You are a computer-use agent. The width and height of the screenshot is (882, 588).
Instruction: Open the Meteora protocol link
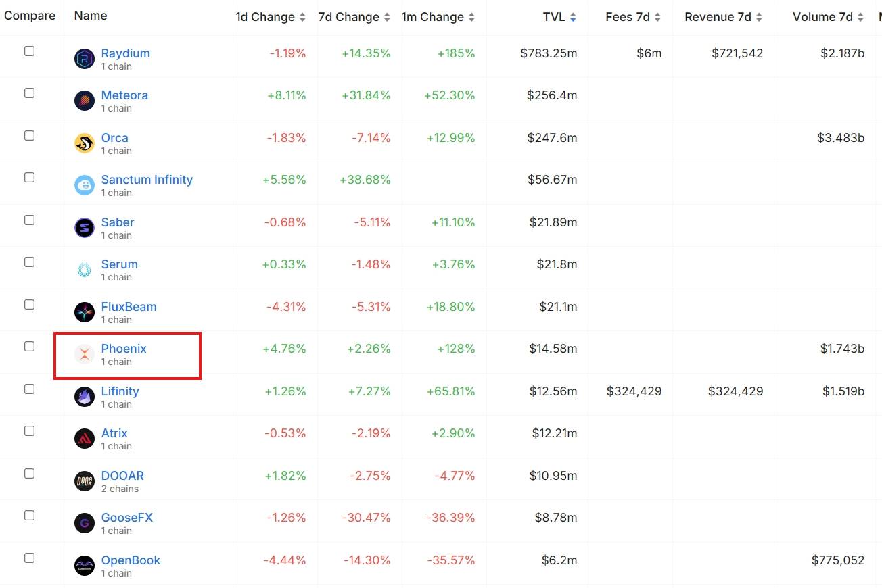[x=124, y=95]
